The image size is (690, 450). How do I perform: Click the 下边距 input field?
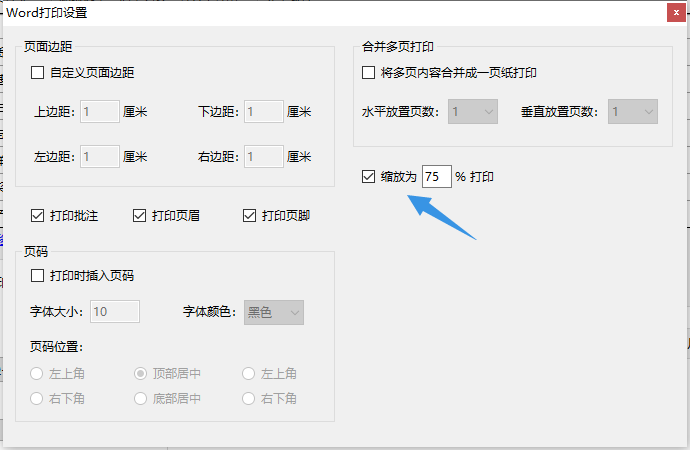point(264,112)
